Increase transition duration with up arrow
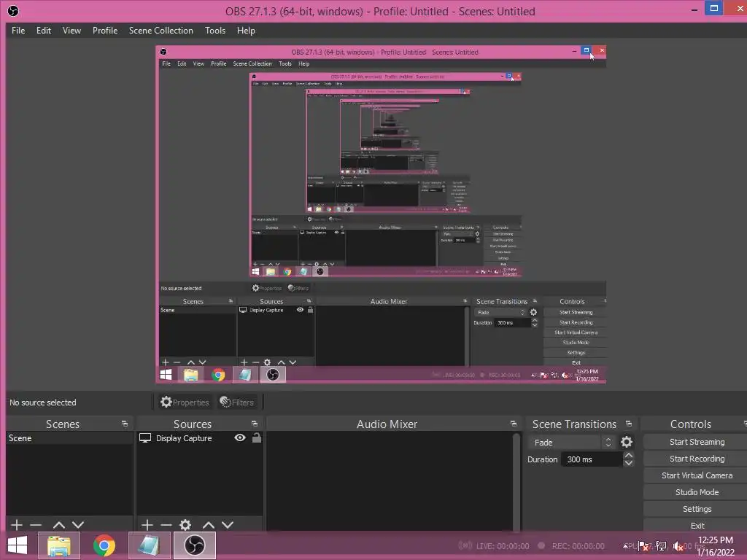747x560 pixels. [x=629, y=456]
